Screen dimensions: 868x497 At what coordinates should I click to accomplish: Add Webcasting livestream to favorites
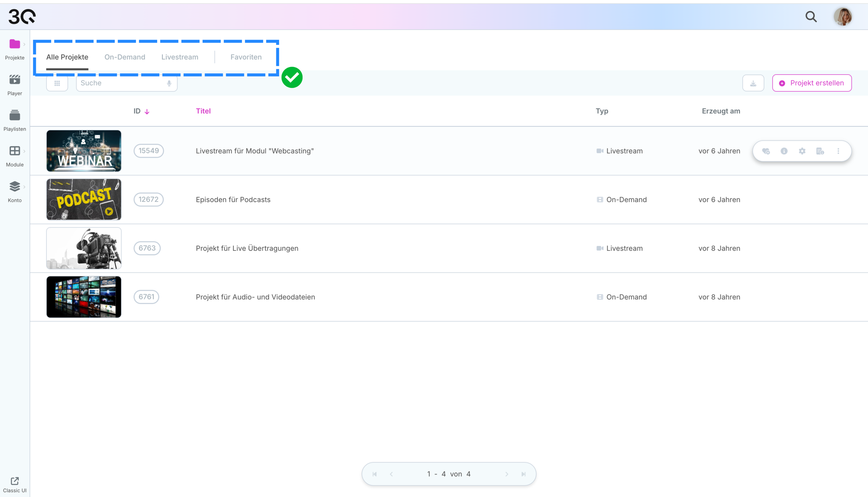[766, 151]
